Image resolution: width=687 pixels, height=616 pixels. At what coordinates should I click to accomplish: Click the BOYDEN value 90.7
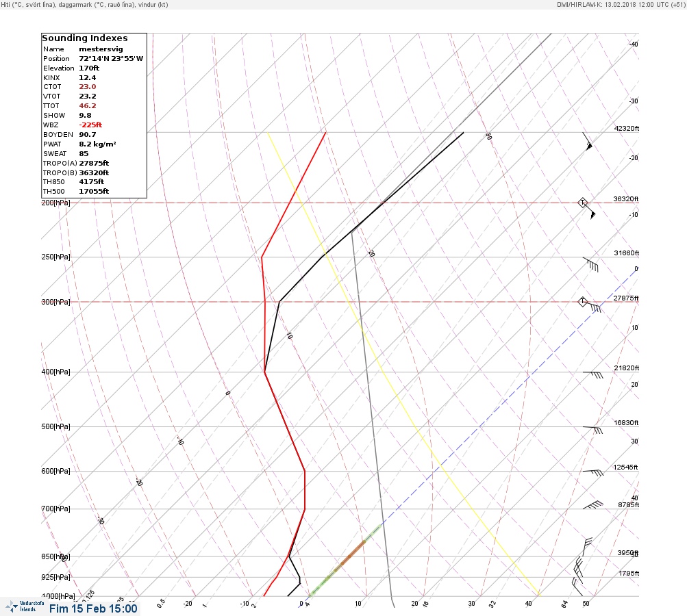(x=87, y=134)
